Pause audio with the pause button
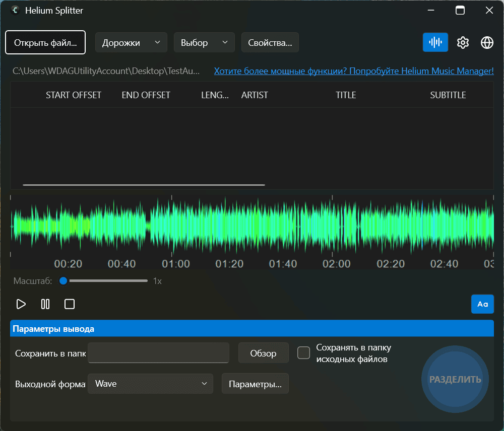 tap(45, 304)
